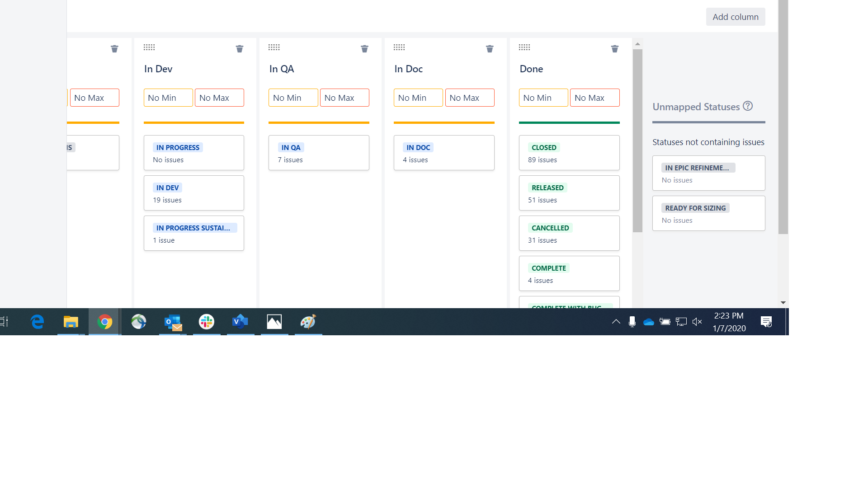Click the No Max field under Done
Screen dimensions: 868x488
pos(594,98)
